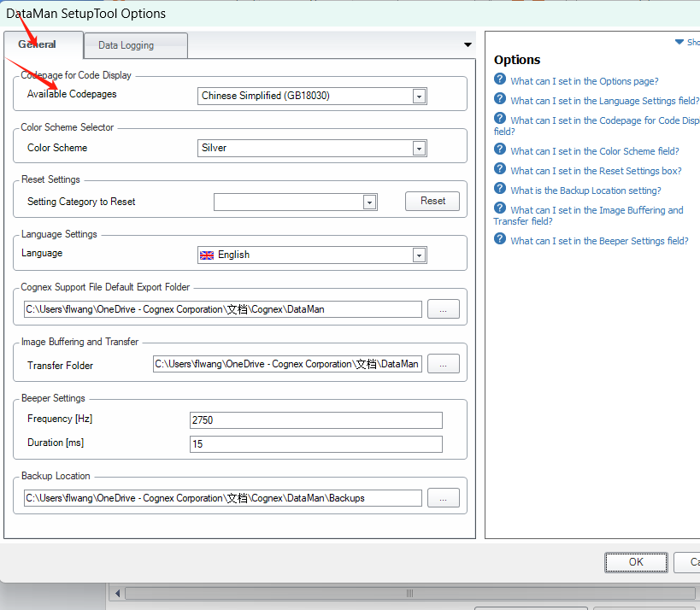Click the horizontal scrollbar left arrow

117,594
